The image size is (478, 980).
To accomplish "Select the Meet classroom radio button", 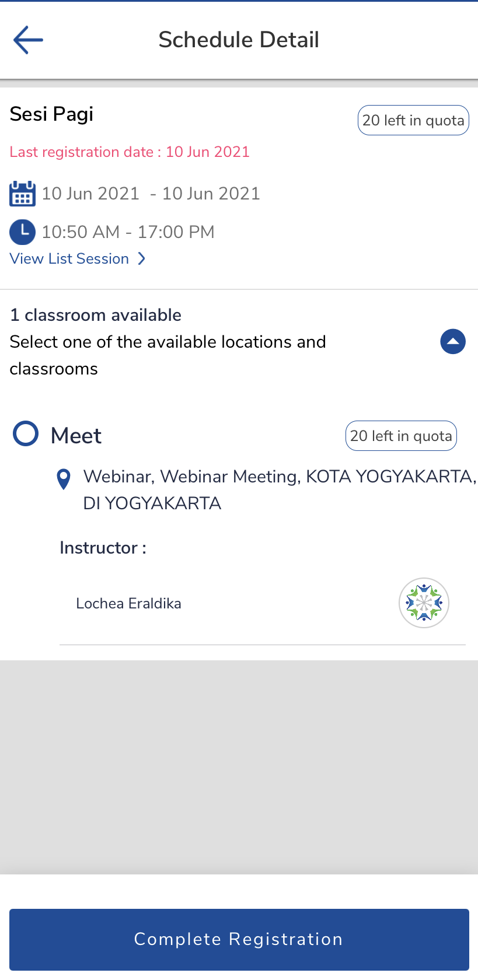I will [26, 434].
